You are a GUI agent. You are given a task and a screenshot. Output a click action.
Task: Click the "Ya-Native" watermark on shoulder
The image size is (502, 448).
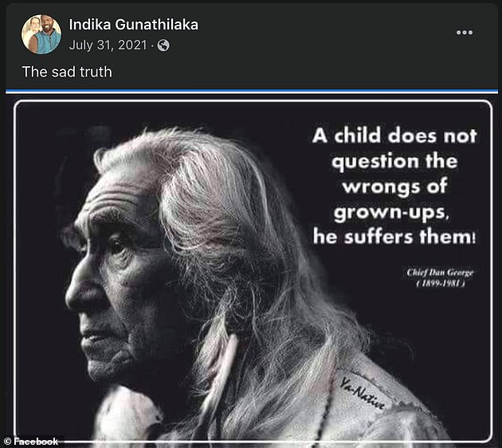point(362,393)
